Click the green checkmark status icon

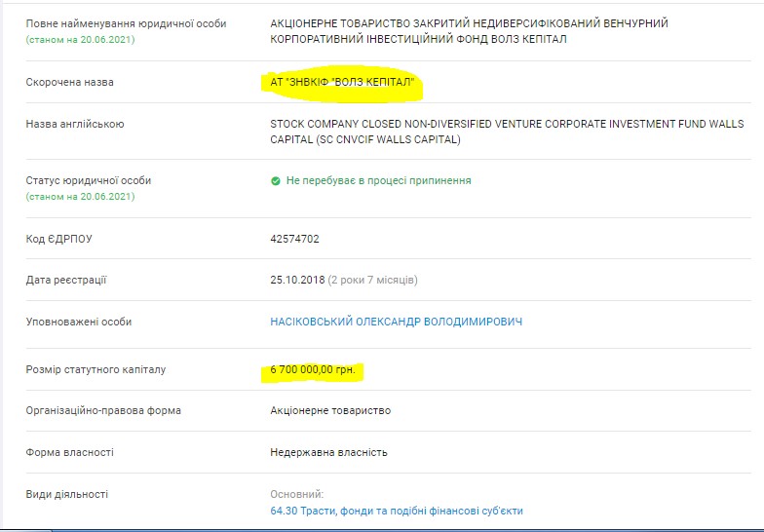276,181
